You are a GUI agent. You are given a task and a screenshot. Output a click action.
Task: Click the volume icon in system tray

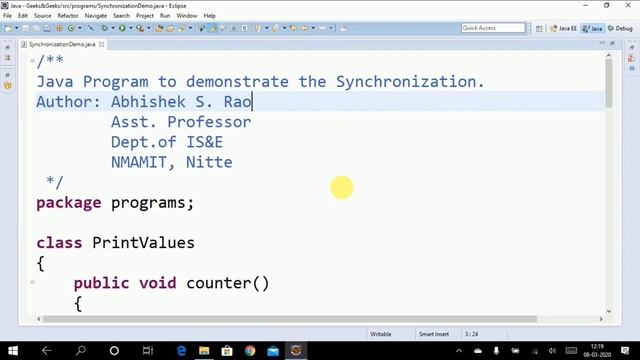(552, 351)
